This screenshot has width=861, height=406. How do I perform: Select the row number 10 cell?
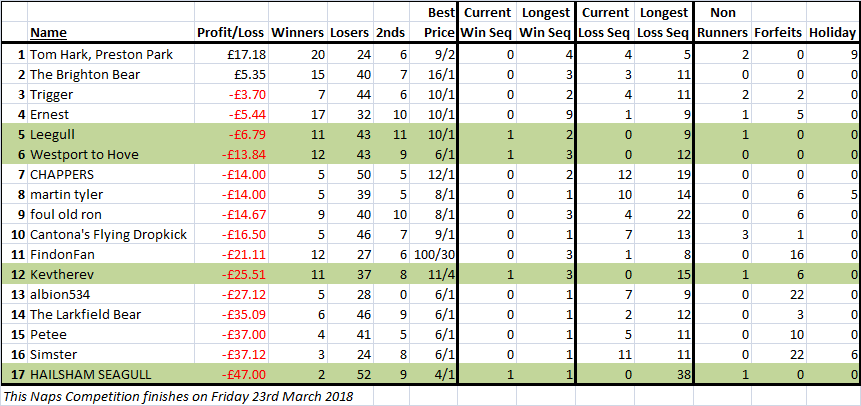(15, 235)
